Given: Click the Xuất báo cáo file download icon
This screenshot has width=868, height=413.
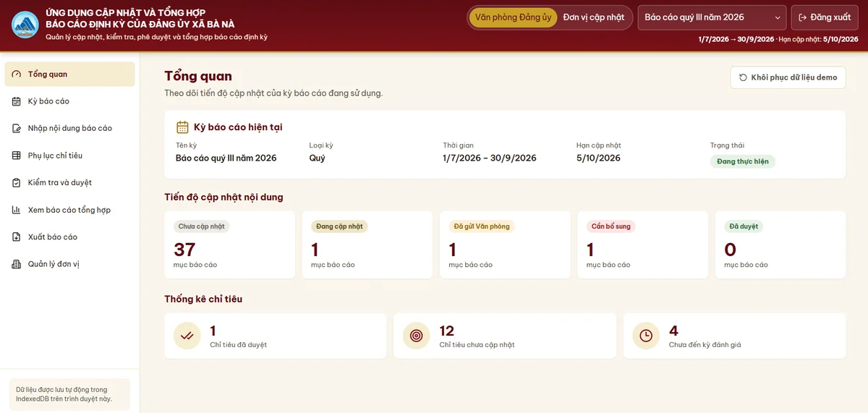Looking at the screenshot, I should [17, 237].
